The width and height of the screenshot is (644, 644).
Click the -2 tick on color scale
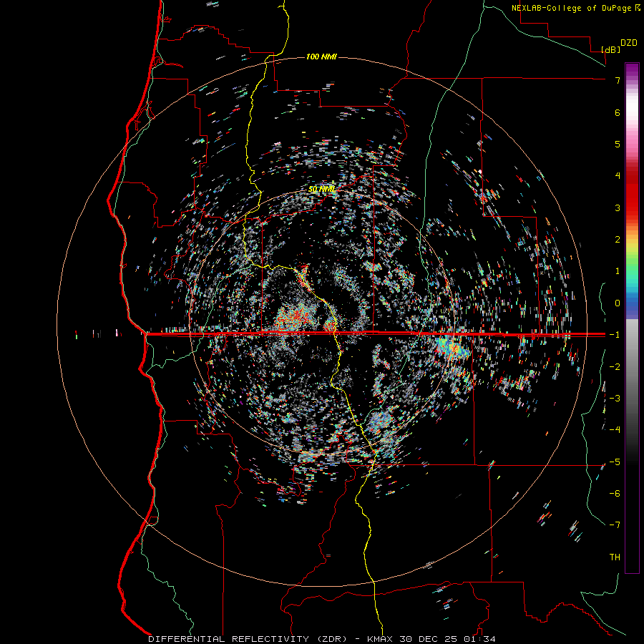click(x=615, y=367)
